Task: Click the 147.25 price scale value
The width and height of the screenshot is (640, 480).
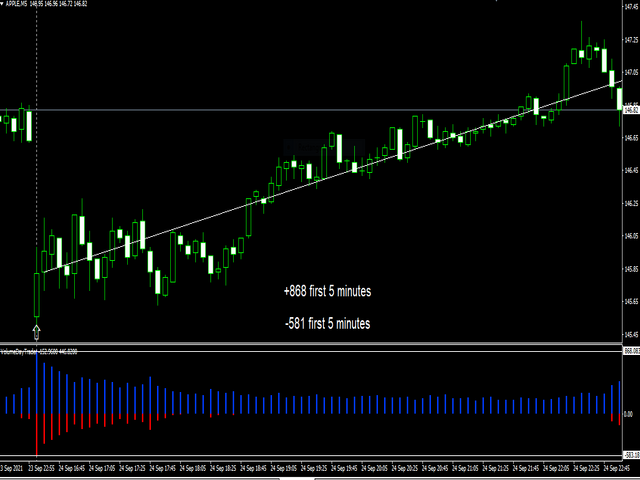Action: (x=631, y=40)
